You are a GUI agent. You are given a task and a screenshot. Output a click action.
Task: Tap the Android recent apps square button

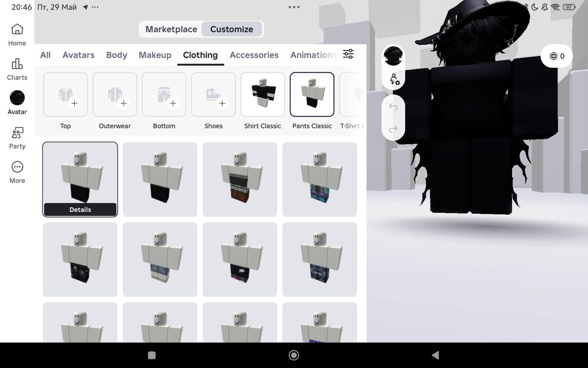click(152, 355)
